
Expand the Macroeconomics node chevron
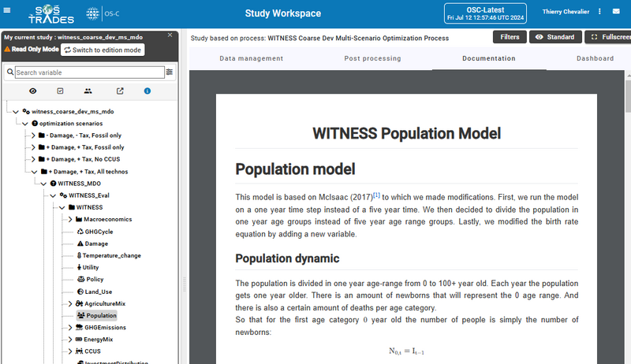pyautogui.click(x=70, y=219)
